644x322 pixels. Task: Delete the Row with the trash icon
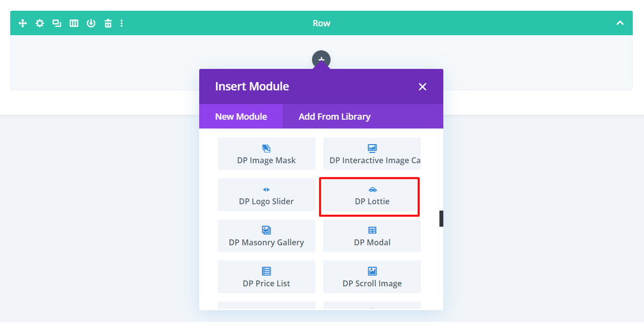coord(108,23)
